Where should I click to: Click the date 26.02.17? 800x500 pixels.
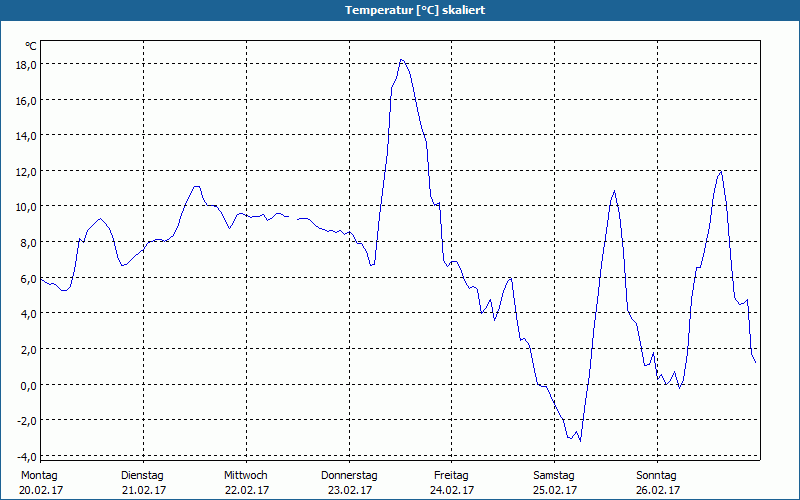pos(658,490)
